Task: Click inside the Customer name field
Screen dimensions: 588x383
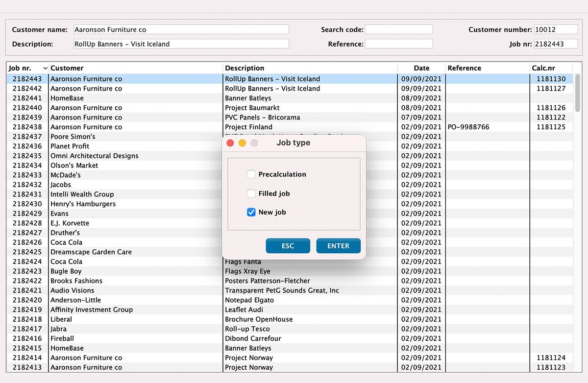Action: point(181,29)
